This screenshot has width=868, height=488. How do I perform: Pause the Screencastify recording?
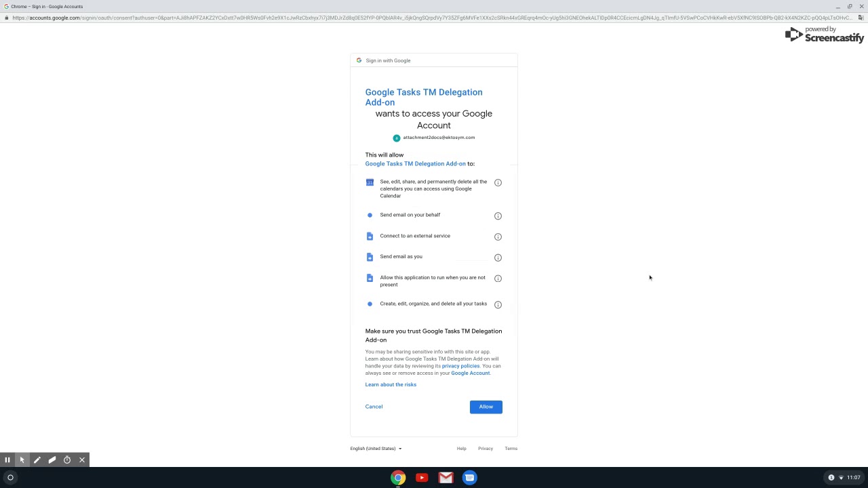coord(7,460)
